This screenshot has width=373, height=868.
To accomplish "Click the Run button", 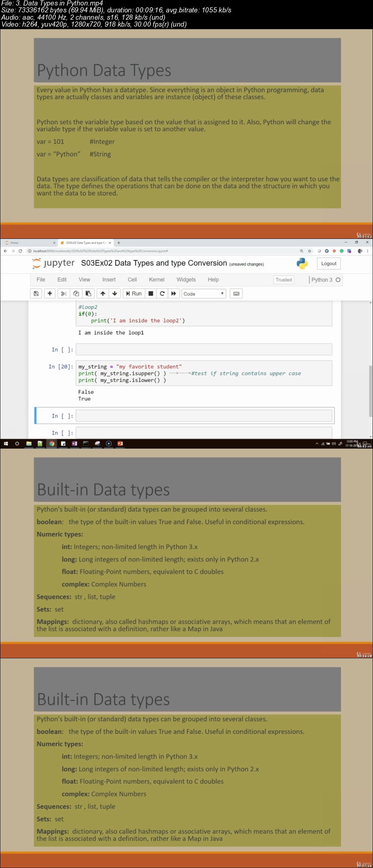I will [134, 294].
